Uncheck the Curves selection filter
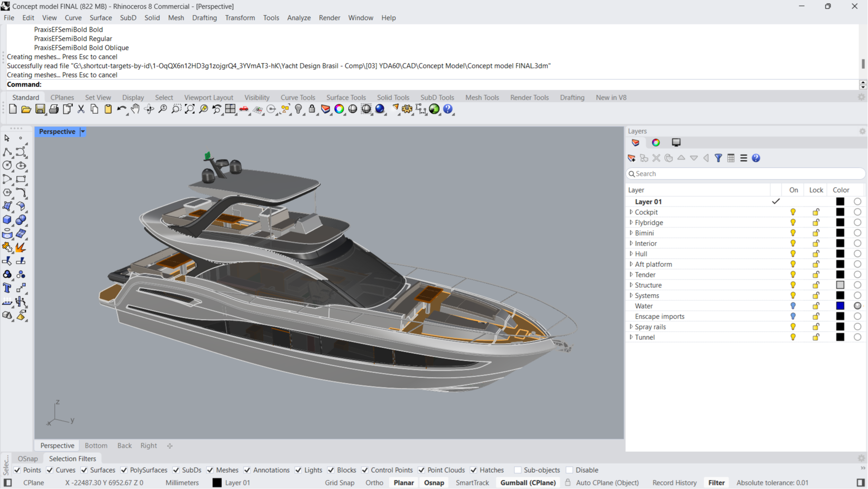 coord(50,470)
